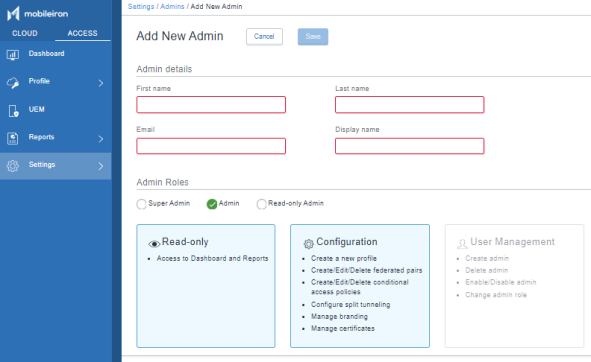Image resolution: width=591 pixels, height=362 pixels.
Task: Switch to the CLOUD tab
Action: [x=25, y=33]
